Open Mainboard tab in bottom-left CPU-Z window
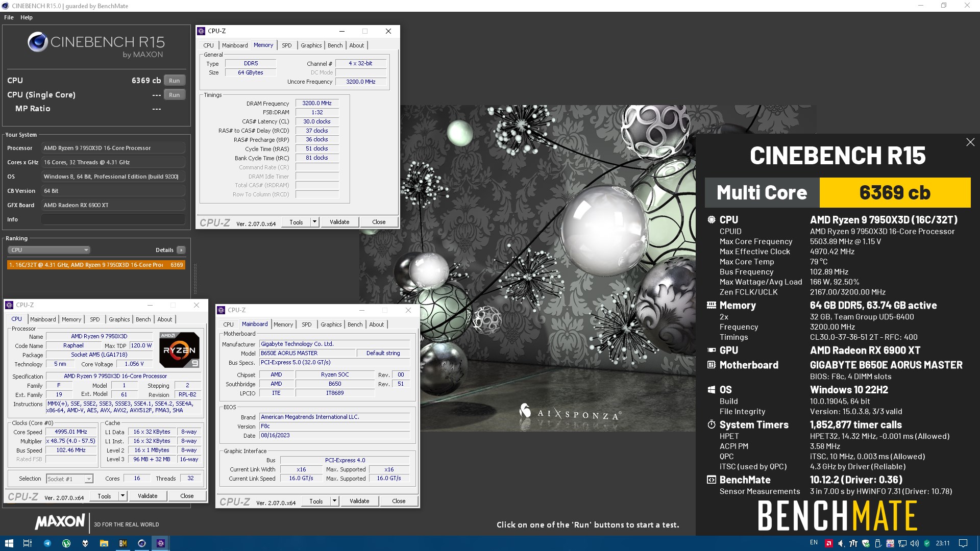This screenshot has width=980, height=551. (43, 319)
